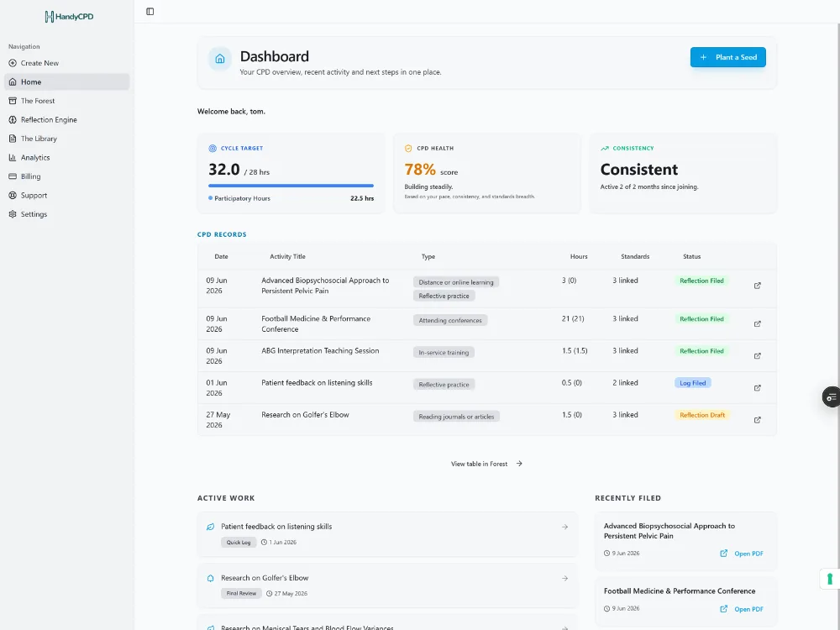This screenshot has height=630, width=840.
Task: Click the clock icon beside 27 May 2026
Action: tap(270, 594)
